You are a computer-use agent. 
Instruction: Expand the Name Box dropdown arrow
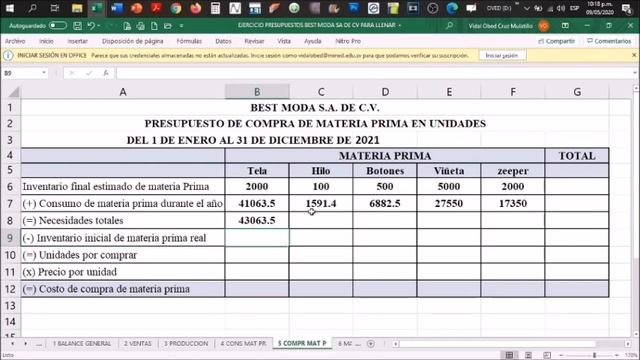[x=44, y=73]
